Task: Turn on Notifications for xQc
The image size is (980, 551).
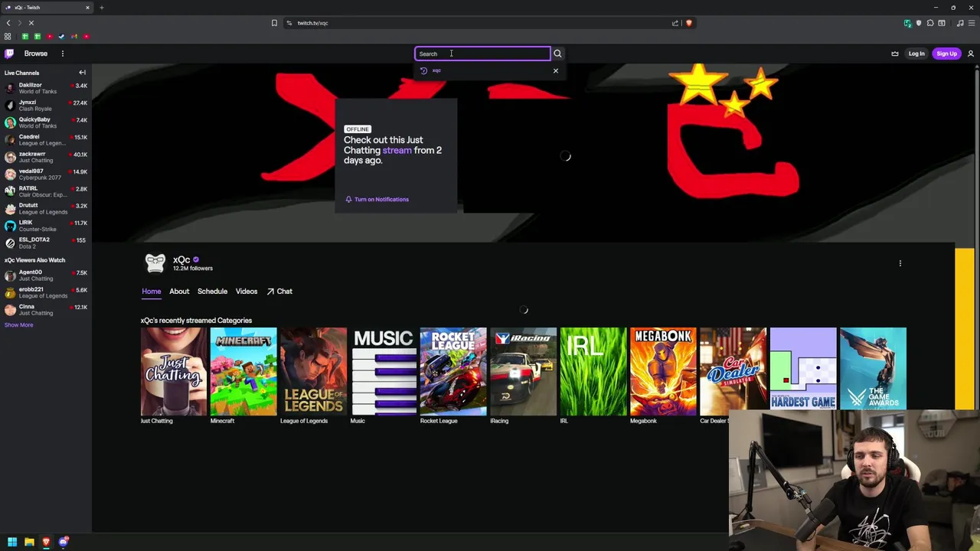Action: tap(377, 199)
